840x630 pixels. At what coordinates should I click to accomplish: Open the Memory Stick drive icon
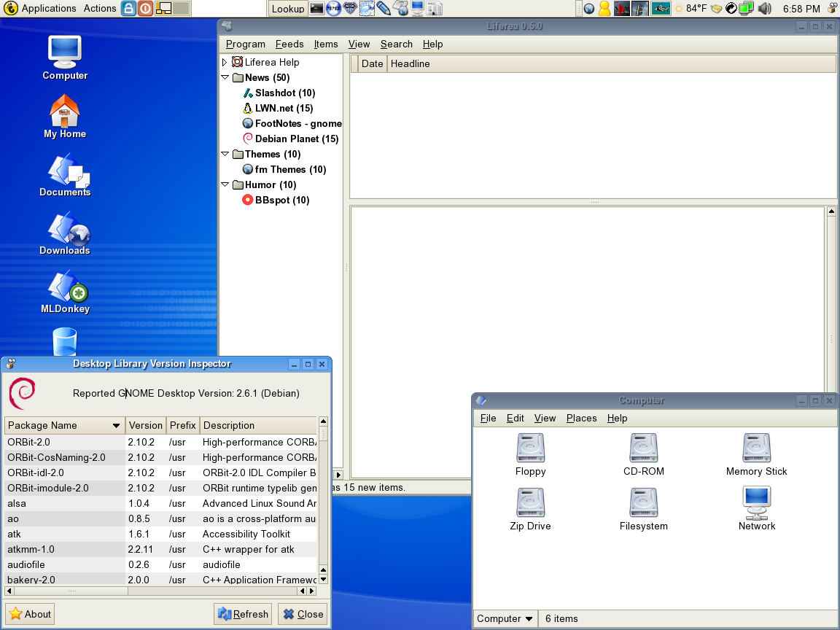point(756,455)
